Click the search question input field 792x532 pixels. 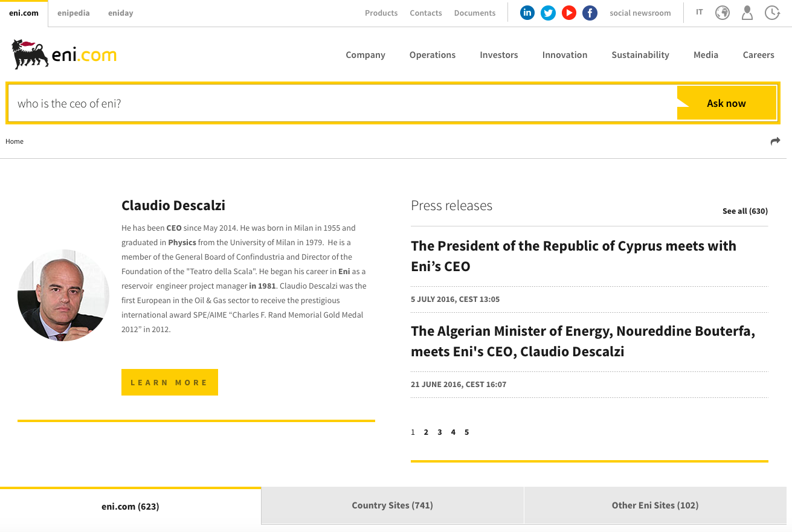(x=342, y=103)
